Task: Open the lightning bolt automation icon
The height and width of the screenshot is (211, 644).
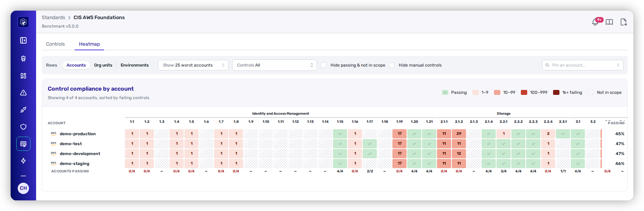Action: point(23,161)
